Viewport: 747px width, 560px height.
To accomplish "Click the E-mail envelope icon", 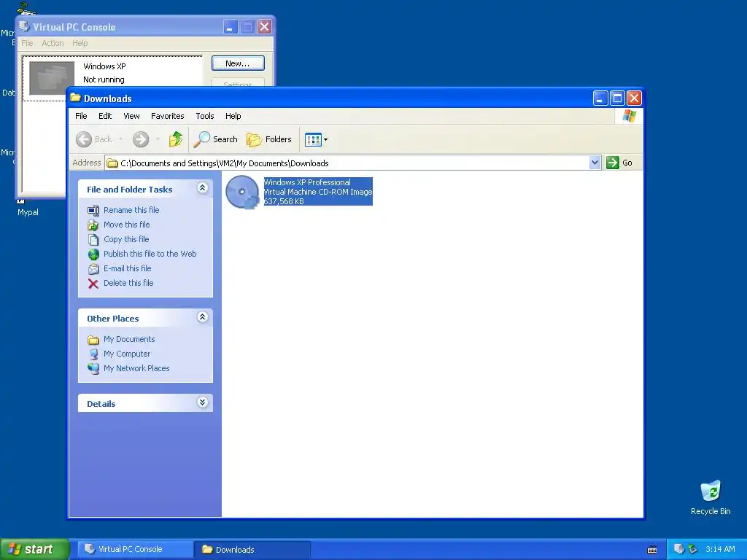I will click(93, 269).
